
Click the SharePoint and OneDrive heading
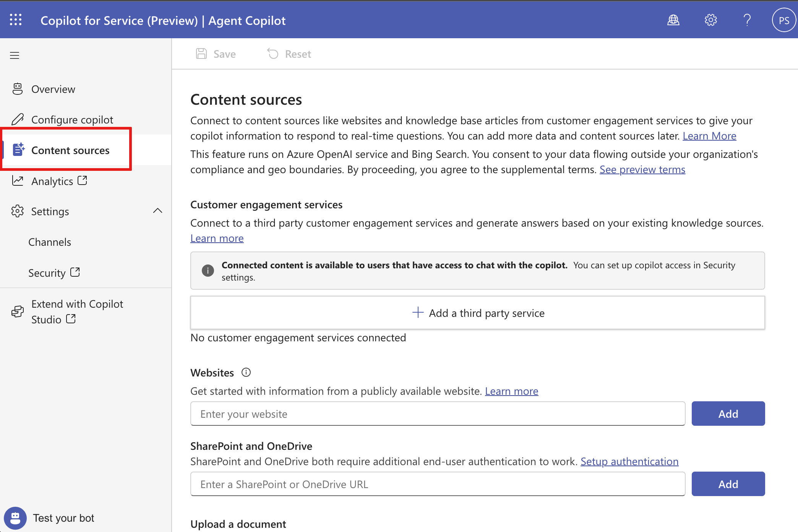coord(251,446)
